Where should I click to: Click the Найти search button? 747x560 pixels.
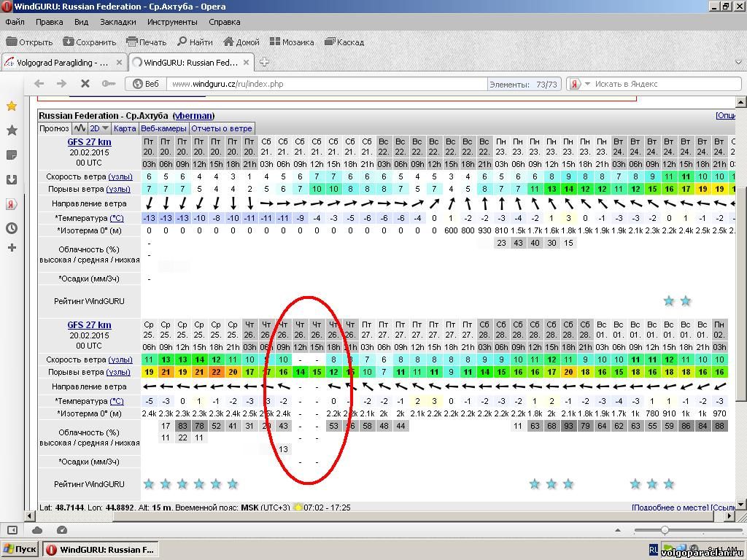[195, 42]
